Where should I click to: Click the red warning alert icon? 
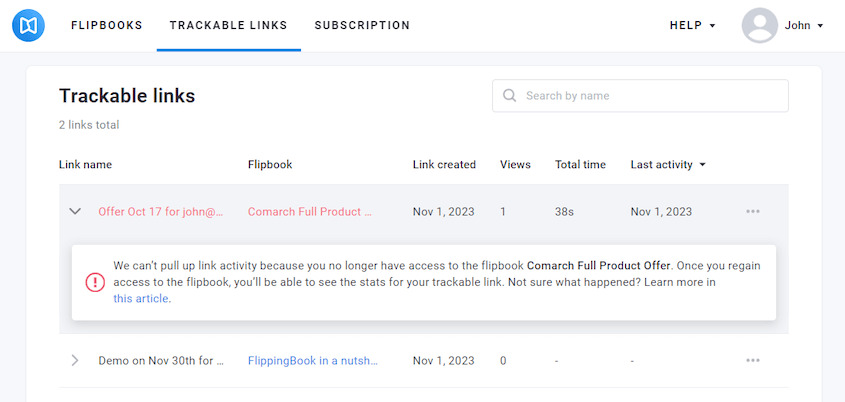(x=95, y=282)
